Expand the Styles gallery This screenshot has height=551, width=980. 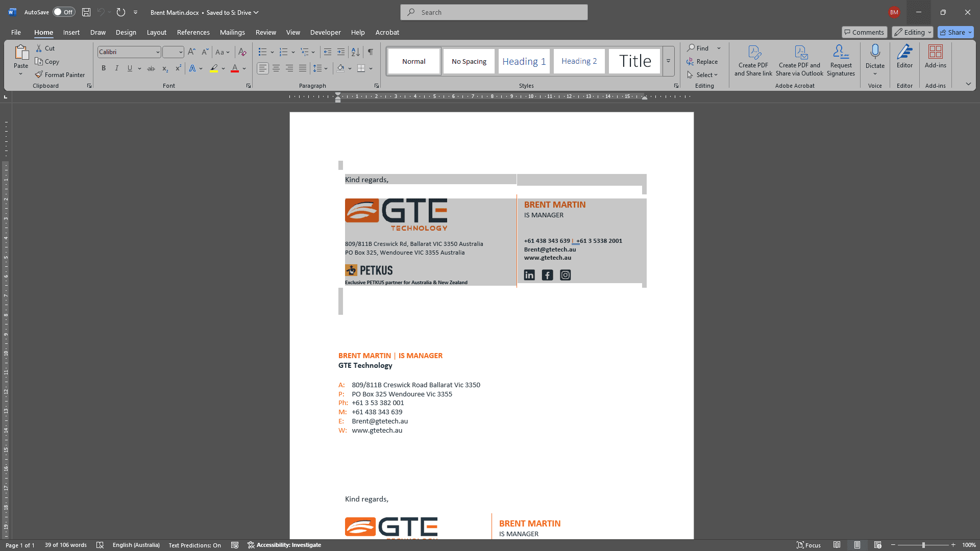[668, 61]
